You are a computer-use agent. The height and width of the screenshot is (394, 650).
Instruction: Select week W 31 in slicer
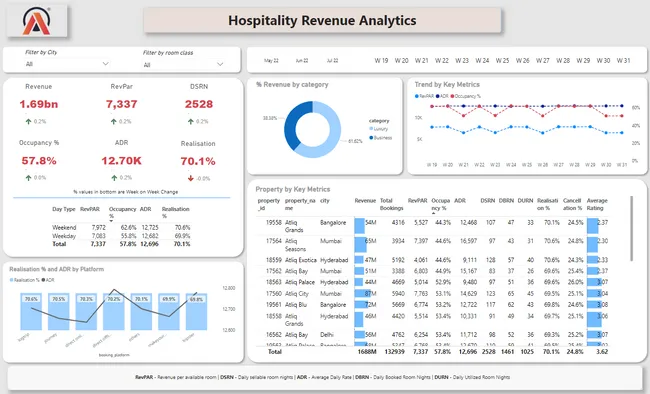(x=623, y=61)
